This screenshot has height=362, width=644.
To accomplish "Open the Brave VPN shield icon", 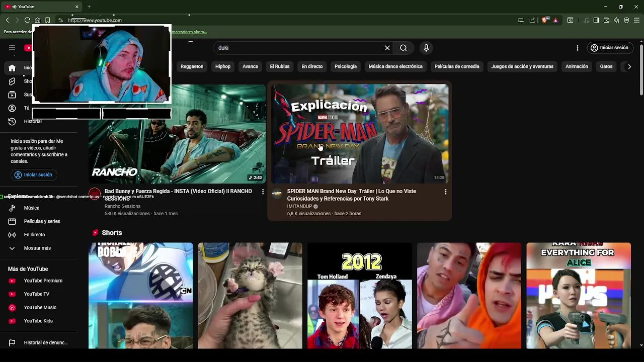I will point(626,20).
